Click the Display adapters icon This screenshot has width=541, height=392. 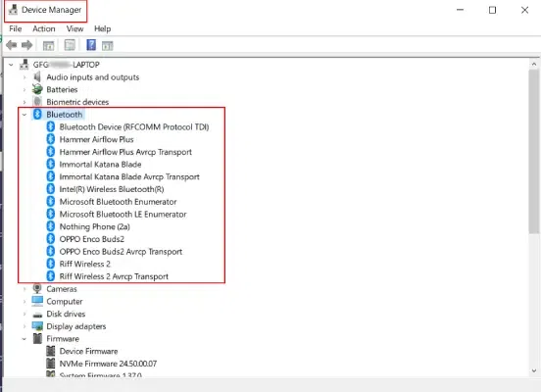[x=37, y=326]
